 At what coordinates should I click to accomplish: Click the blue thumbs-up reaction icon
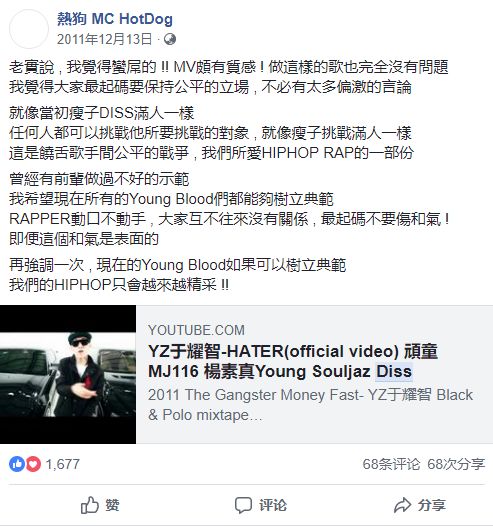[17, 464]
